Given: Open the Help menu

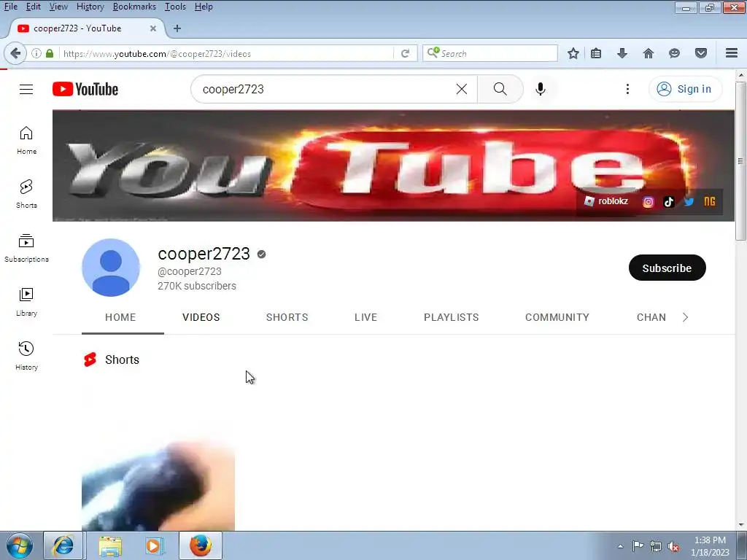Looking at the screenshot, I should click(204, 7).
